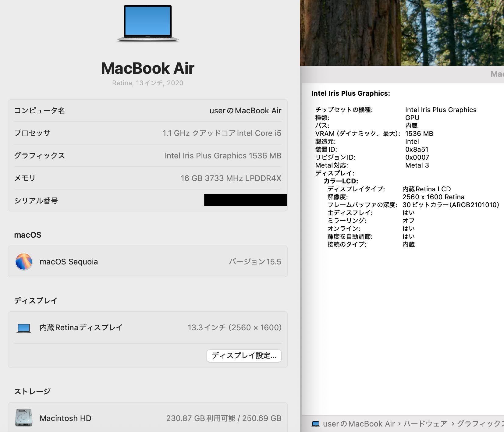Click the プロセッサ value 1.1 GHz Intel Core i5
Screen dimensions: 504x432
(x=222, y=133)
